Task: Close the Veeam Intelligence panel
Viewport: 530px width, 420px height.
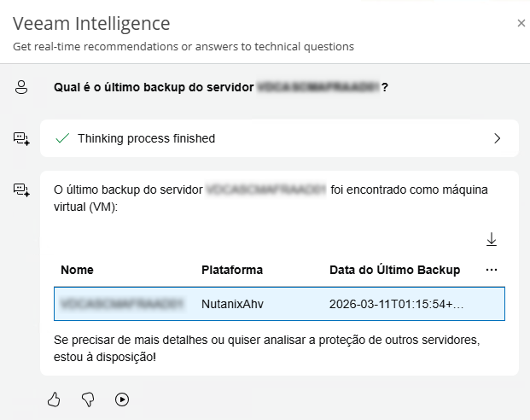Action: coord(521,23)
